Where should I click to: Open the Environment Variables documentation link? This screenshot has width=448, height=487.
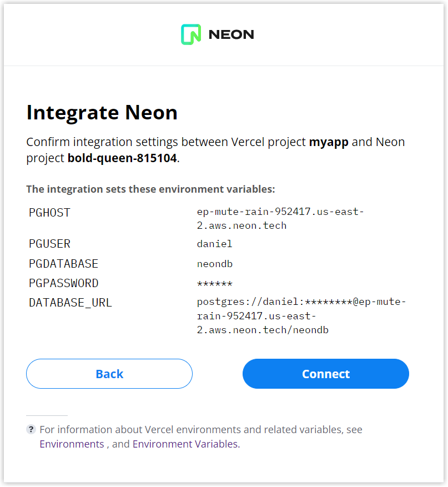185,444
